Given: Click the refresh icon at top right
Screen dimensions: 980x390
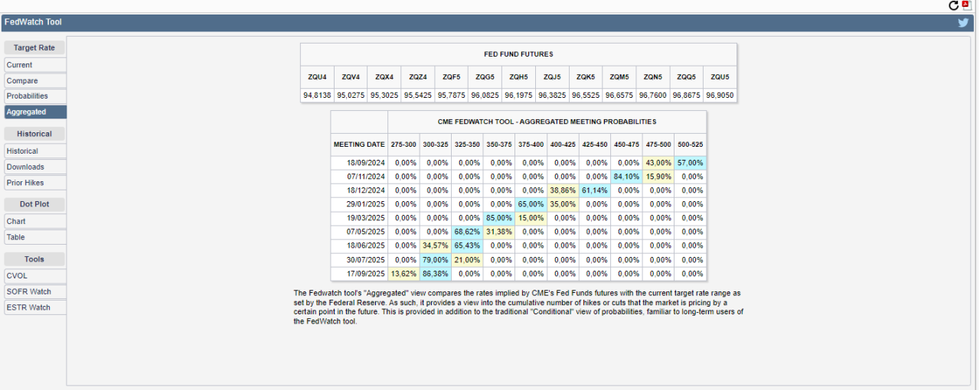Looking at the screenshot, I should click(954, 5).
